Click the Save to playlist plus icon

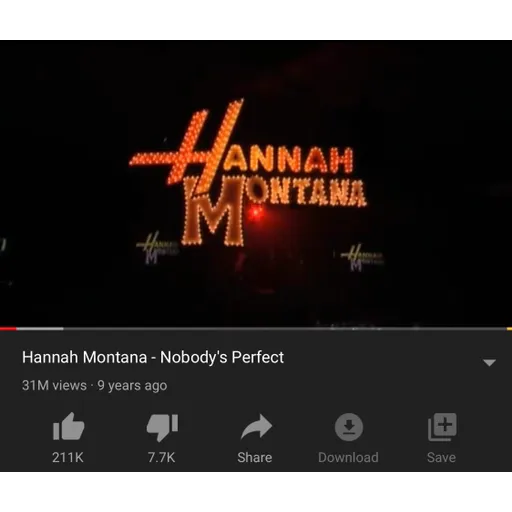[442, 427]
